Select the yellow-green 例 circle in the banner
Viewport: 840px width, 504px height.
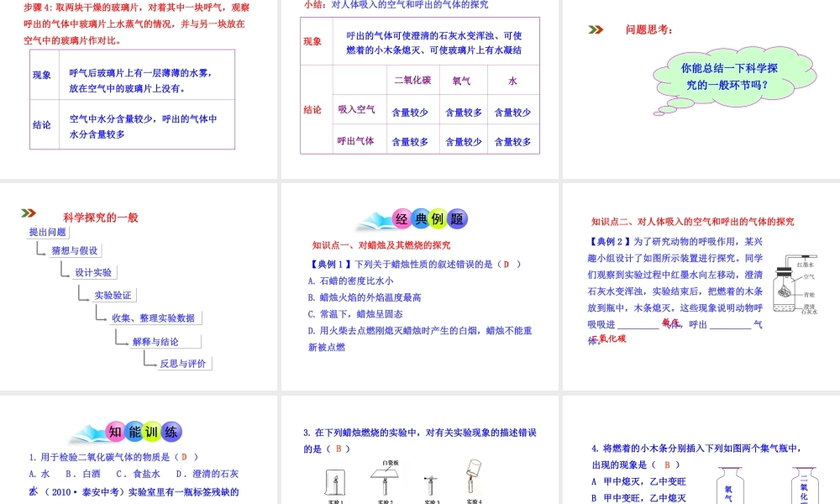point(438,218)
